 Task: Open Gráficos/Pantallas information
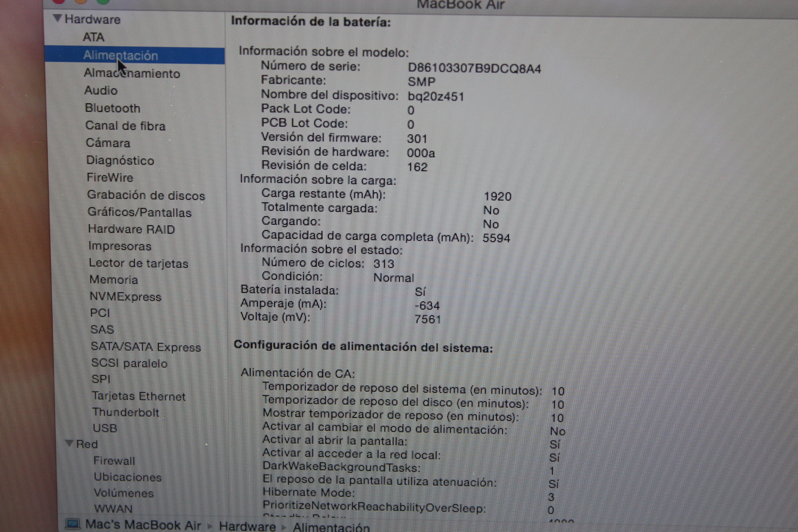coord(140,212)
